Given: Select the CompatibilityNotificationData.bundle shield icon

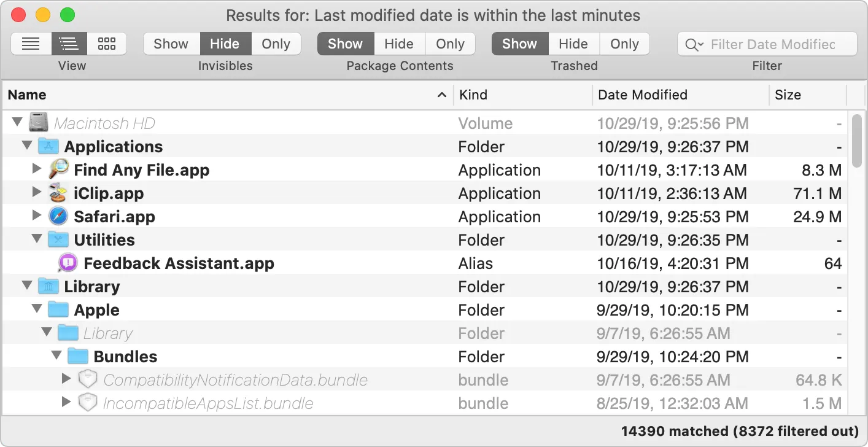Looking at the screenshot, I should point(88,379).
